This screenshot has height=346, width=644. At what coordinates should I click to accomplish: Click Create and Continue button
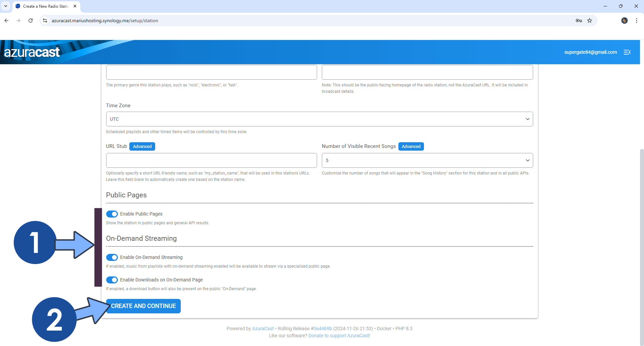[x=143, y=306]
